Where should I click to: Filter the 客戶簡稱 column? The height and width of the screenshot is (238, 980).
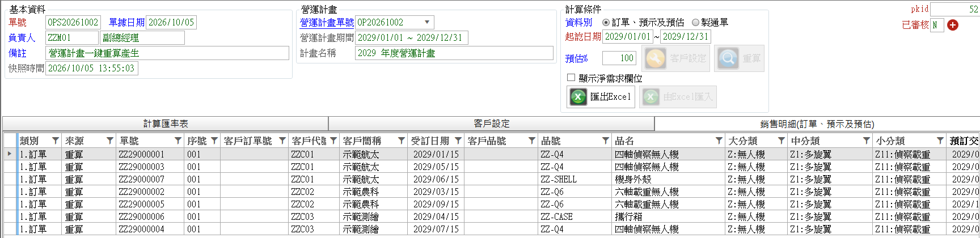point(402,141)
